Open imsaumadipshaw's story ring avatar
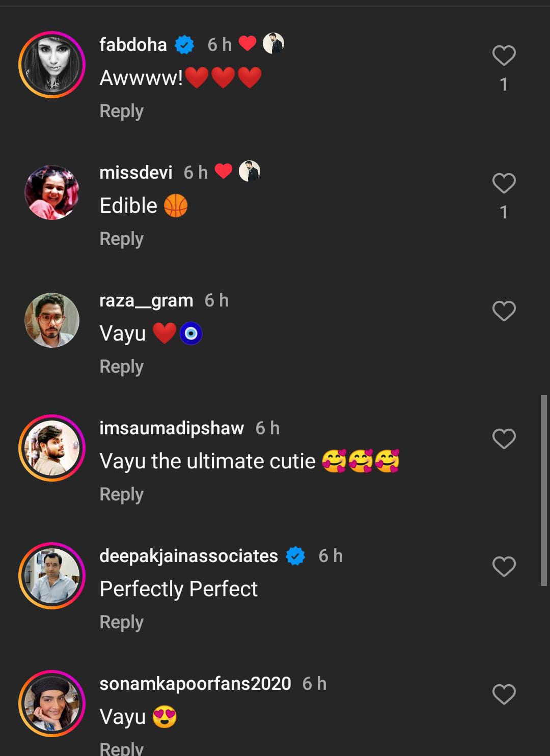Viewport: 550px width, 756px height. point(52,448)
